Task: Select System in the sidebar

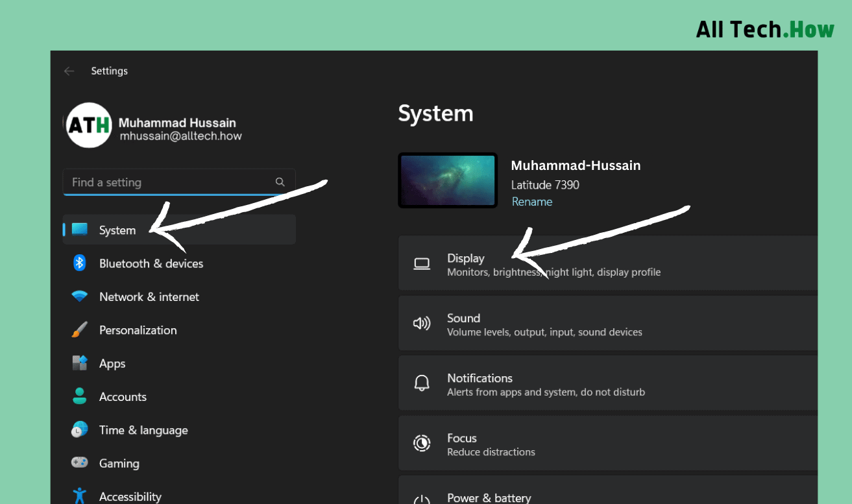Action: tap(117, 230)
